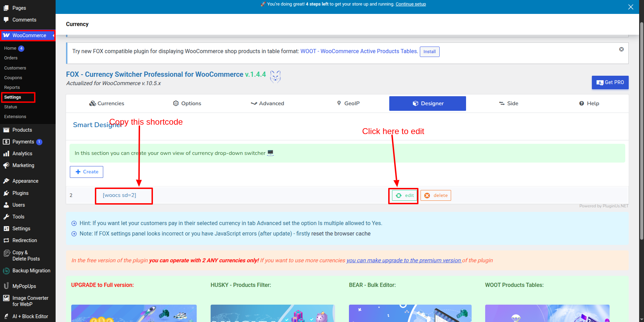This screenshot has height=322, width=644.
Task: Open the GeoIP tab
Action: [348, 104]
